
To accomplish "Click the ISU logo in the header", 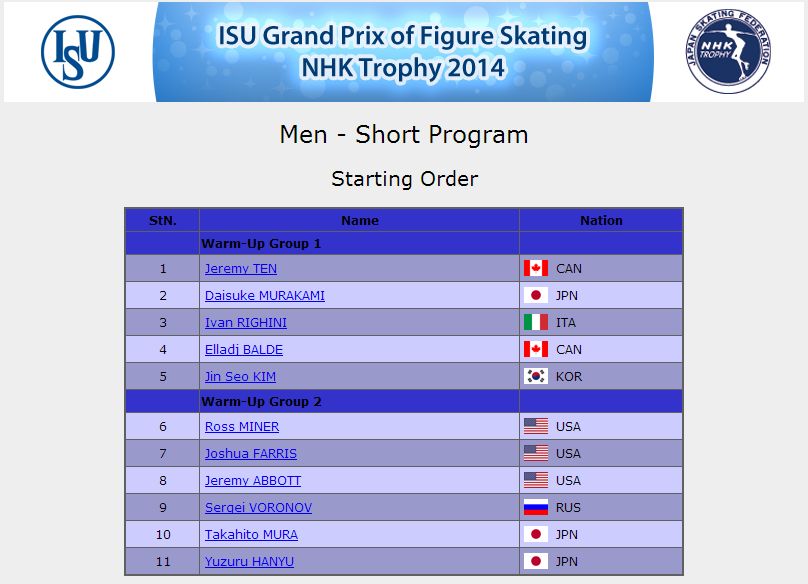I will click(78, 52).
